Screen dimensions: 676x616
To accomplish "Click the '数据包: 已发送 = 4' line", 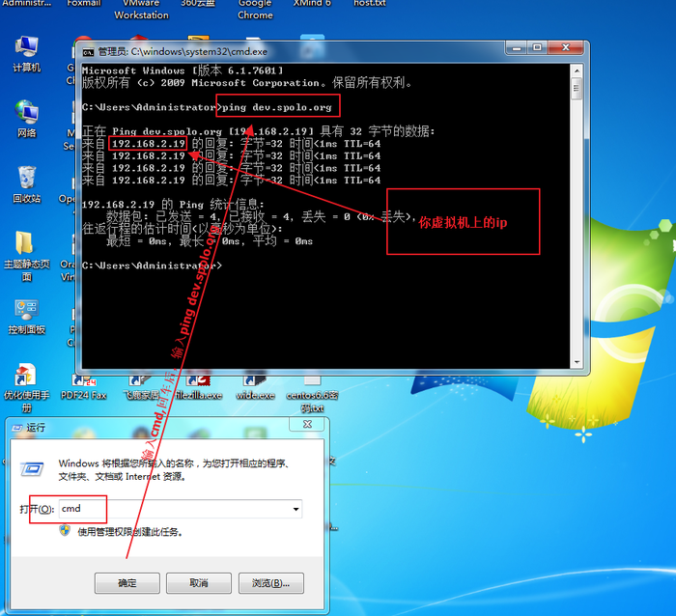I will [261, 216].
